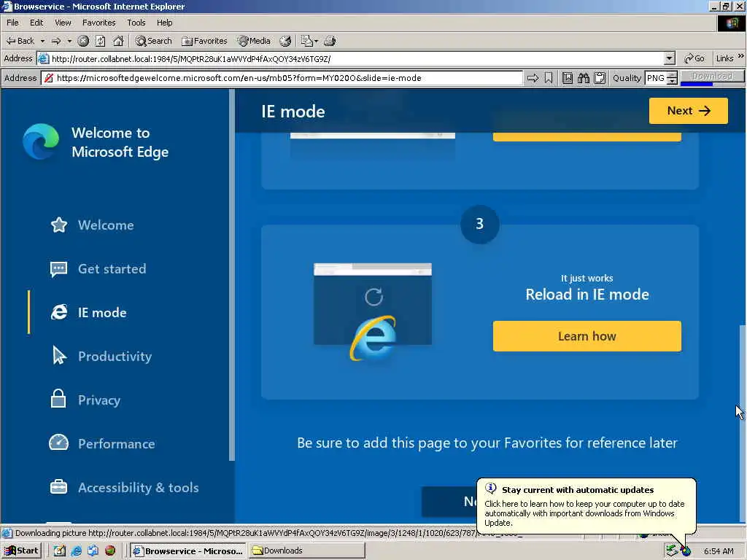Go to Home page icon

point(118,41)
